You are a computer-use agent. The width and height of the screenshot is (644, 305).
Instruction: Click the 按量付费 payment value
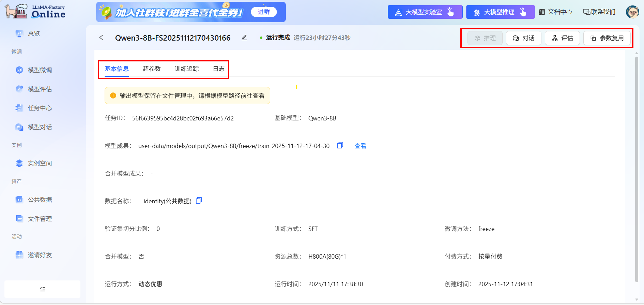coord(490,256)
